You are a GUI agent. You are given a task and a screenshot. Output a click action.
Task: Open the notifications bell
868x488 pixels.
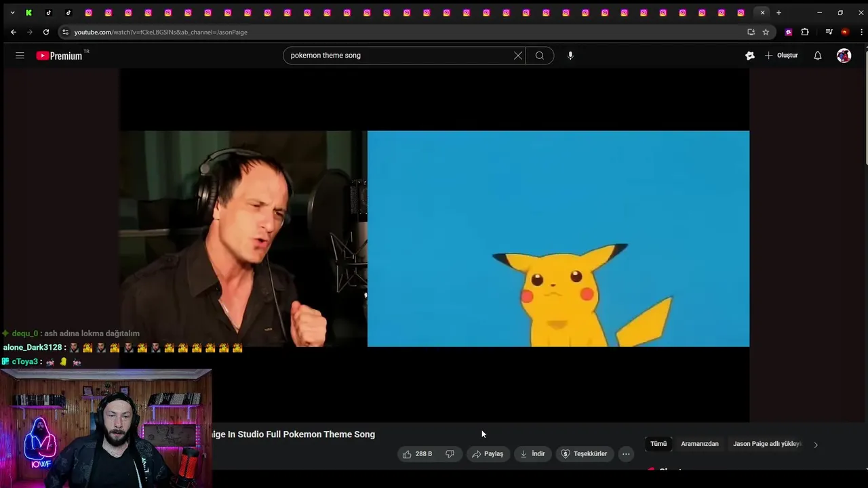(x=818, y=56)
